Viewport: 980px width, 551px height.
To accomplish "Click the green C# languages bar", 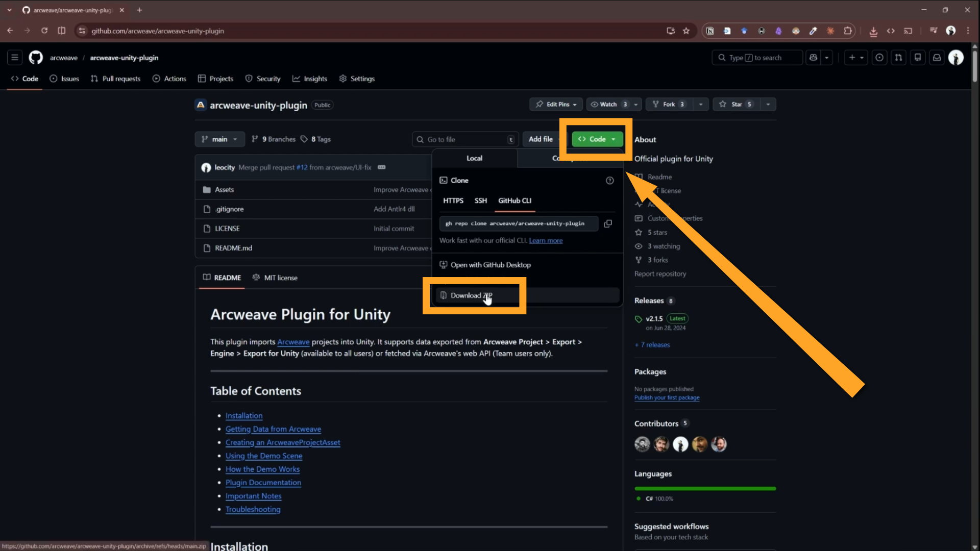I will coord(705,489).
